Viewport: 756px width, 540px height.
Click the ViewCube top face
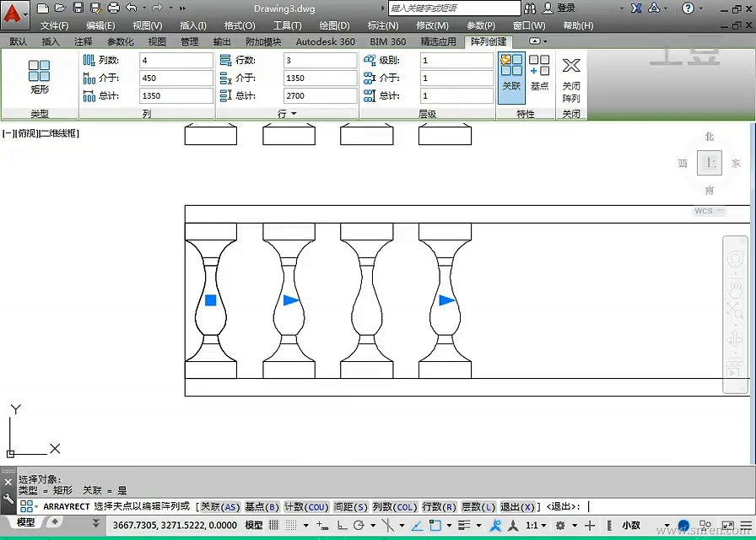point(710,163)
